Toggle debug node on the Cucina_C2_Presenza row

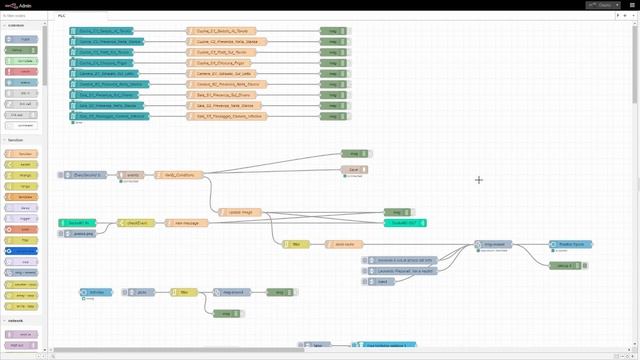point(349,42)
